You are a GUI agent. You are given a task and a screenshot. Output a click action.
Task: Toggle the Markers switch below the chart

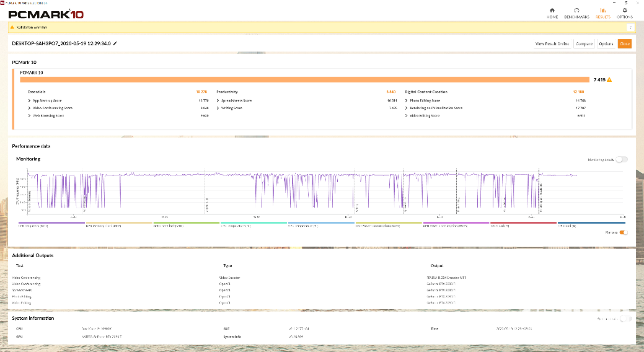click(624, 232)
